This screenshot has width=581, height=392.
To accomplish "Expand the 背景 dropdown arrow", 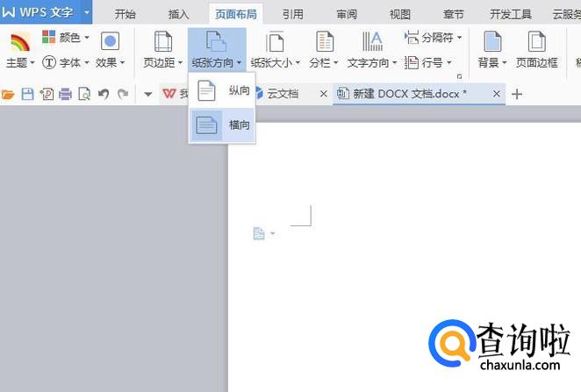I will click(504, 63).
